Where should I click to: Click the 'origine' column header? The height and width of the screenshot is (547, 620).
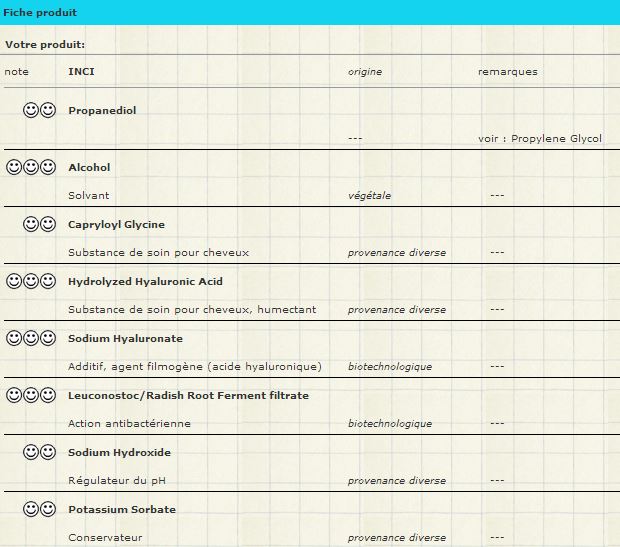tap(365, 72)
